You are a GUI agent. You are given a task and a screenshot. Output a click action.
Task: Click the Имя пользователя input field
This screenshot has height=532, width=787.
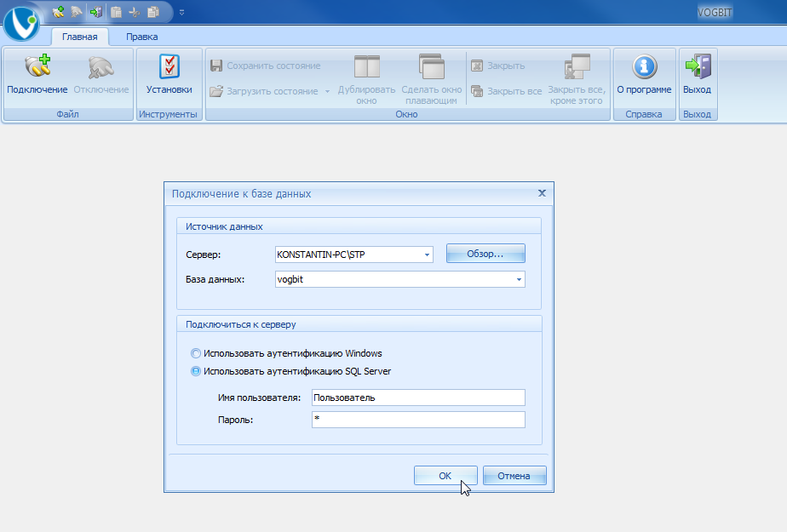click(x=418, y=398)
